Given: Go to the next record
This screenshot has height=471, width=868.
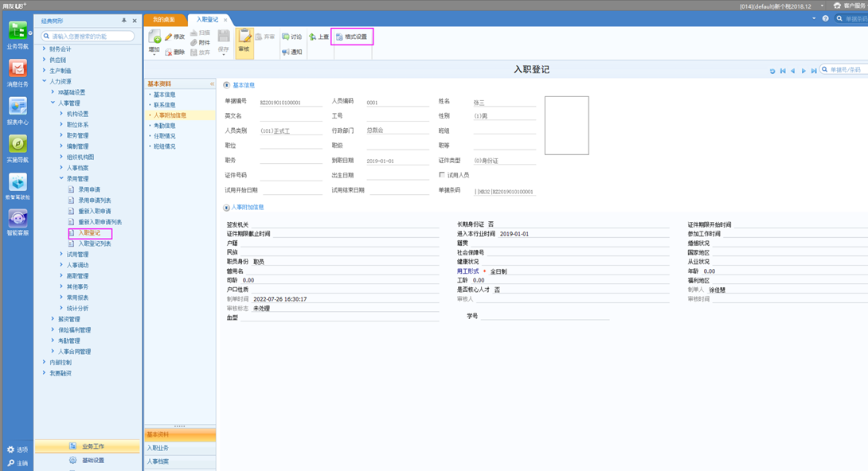Looking at the screenshot, I should click(x=803, y=71).
